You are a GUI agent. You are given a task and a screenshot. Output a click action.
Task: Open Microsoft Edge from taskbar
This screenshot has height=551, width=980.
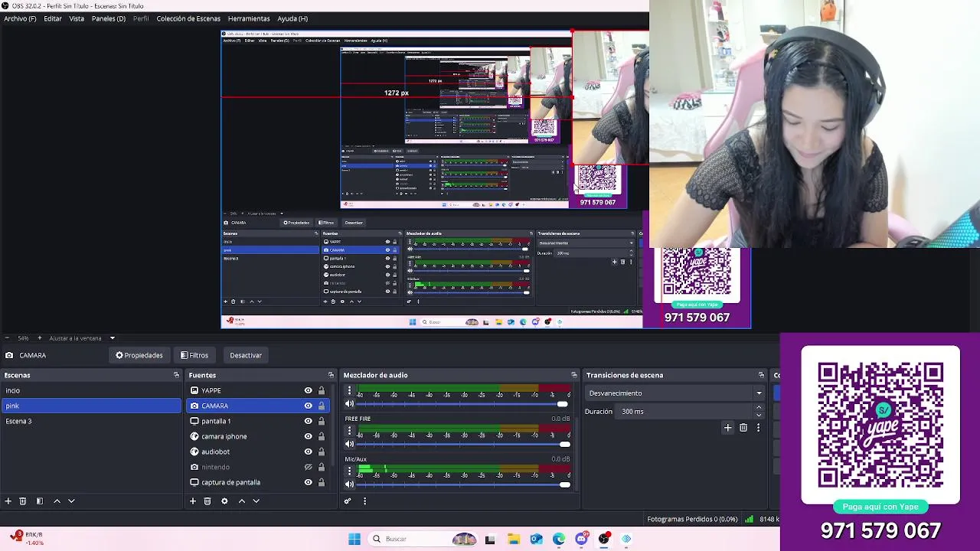[x=559, y=539]
